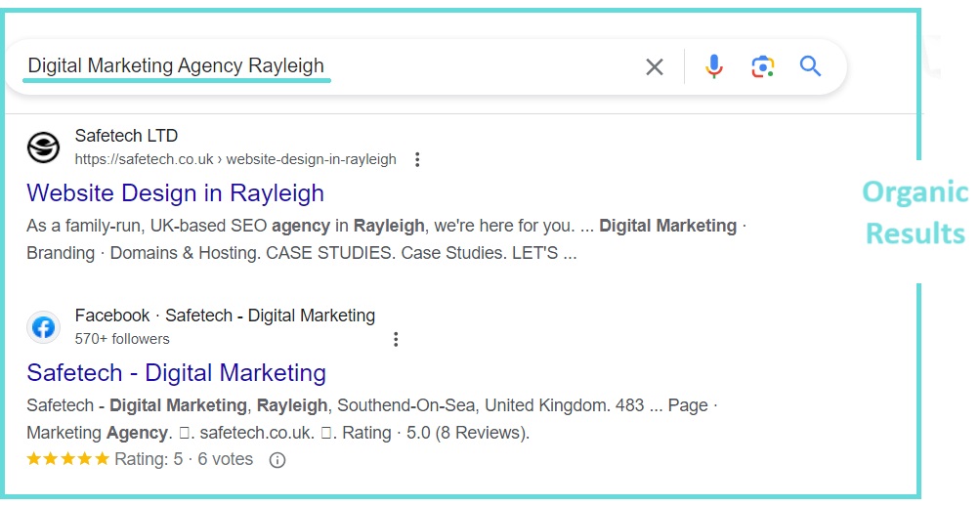Click the 570+ followers text
Viewport: 980px width, 506px height.
point(122,339)
